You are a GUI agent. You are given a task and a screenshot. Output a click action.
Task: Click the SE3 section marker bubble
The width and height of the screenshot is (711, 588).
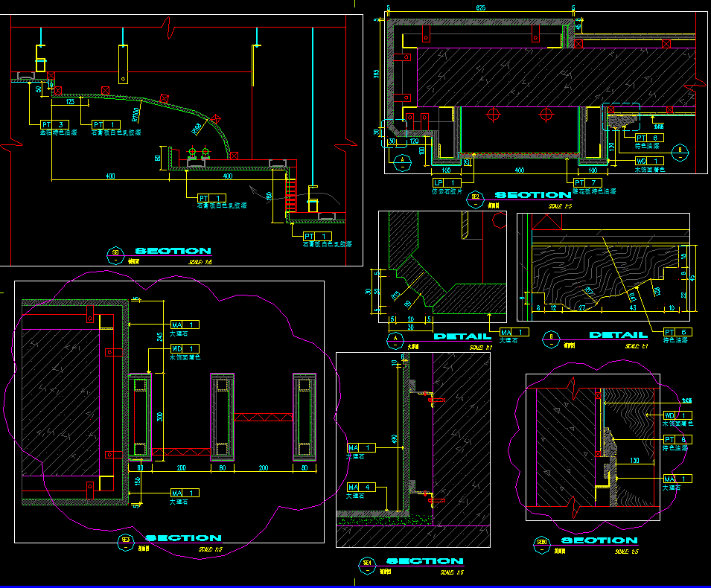[126, 540]
